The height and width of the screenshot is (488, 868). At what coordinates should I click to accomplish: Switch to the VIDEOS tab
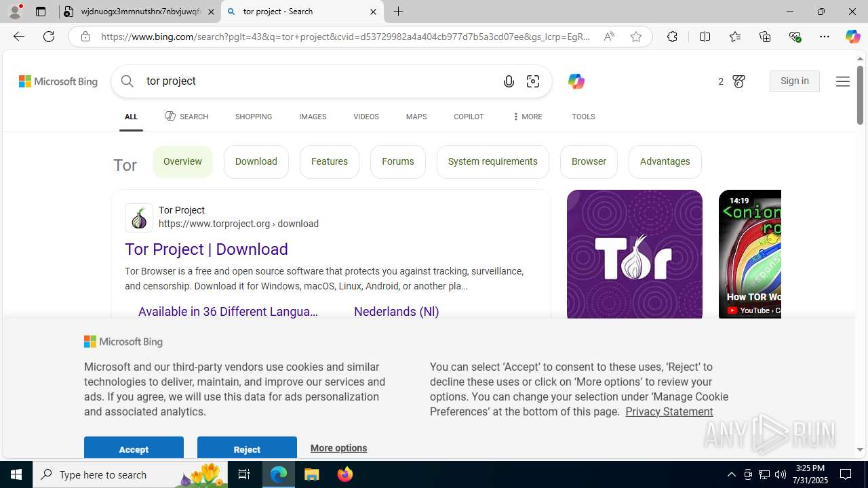tap(366, 117)
